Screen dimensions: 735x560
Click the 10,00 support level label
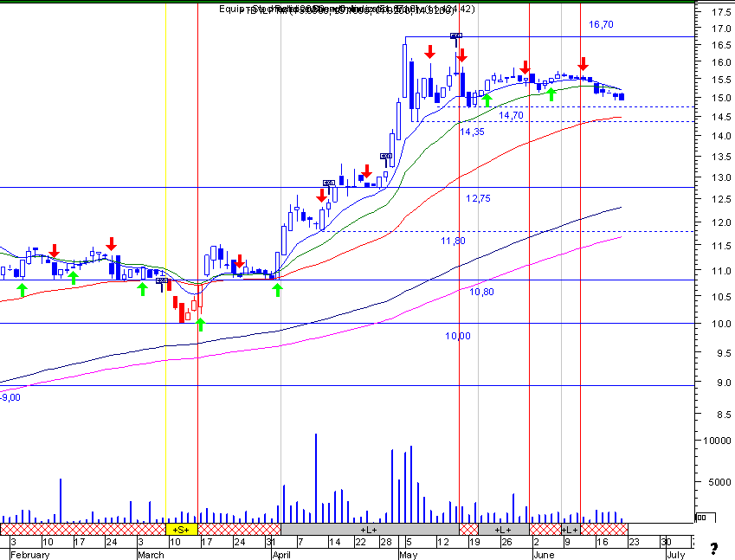458,336
